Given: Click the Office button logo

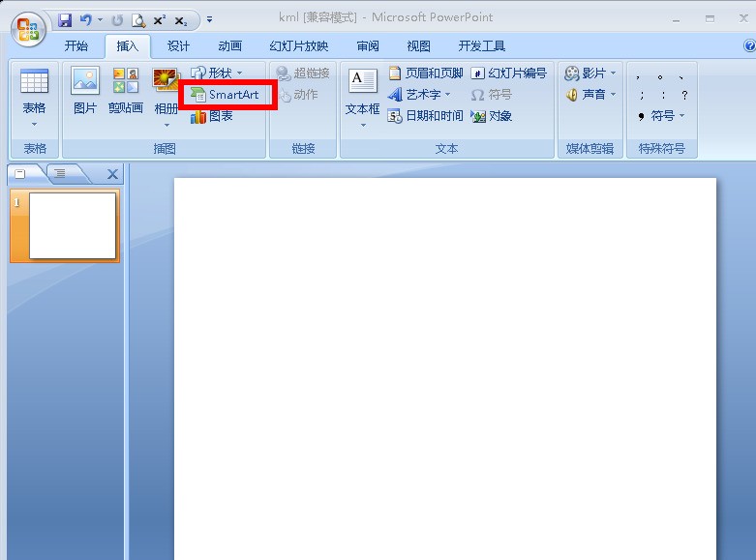Looking at the screenshot, I should 28,29.
